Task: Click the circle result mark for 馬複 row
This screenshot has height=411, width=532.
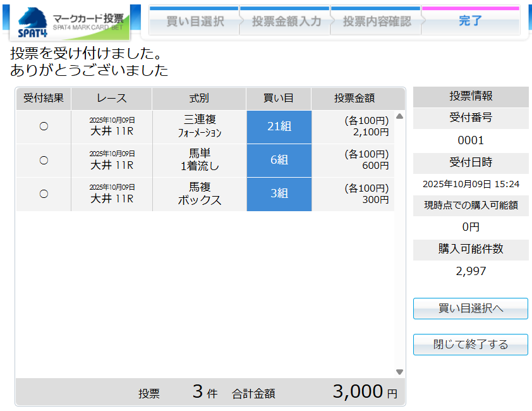Action: click(x=44, y=193)
